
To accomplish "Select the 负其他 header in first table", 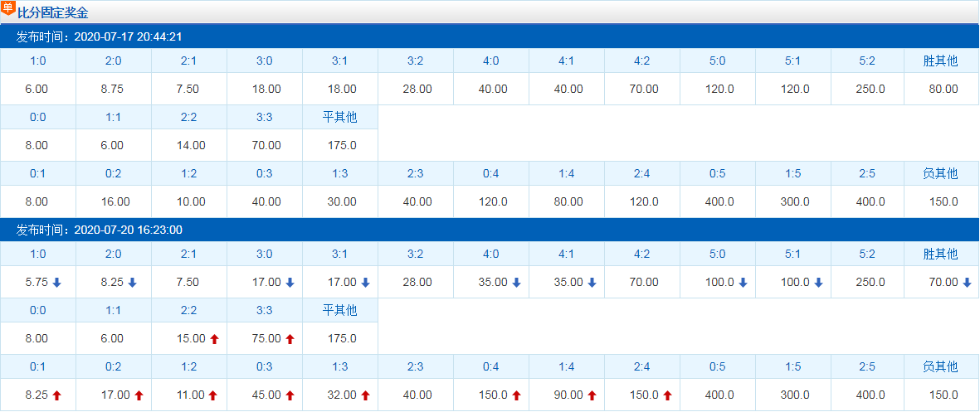I will click(941, 173).
